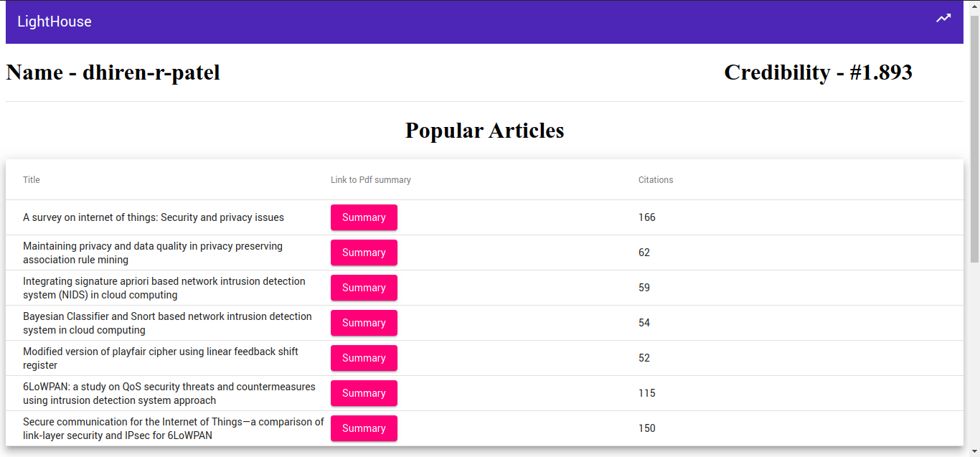Open Summary for Bayesian Classifier and Snort article
The width and height of the screenshot is (980, 457).
pos(364,323)
